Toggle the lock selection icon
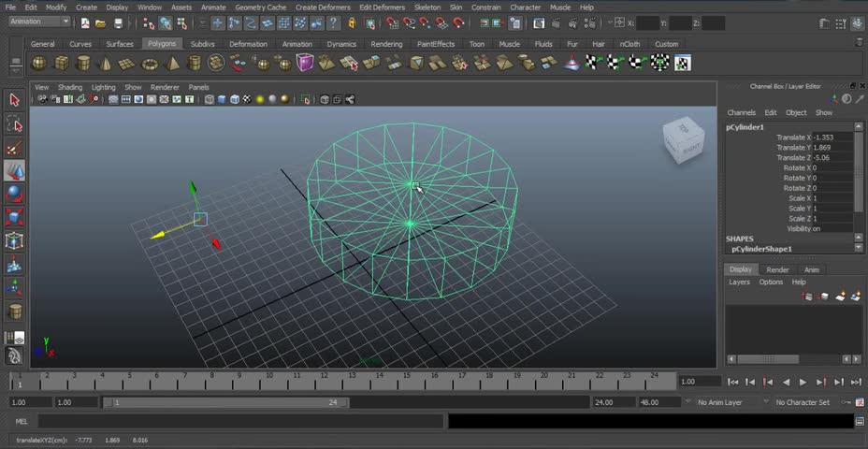The height and width of the screenshot is (449, 868). [352, 23]
